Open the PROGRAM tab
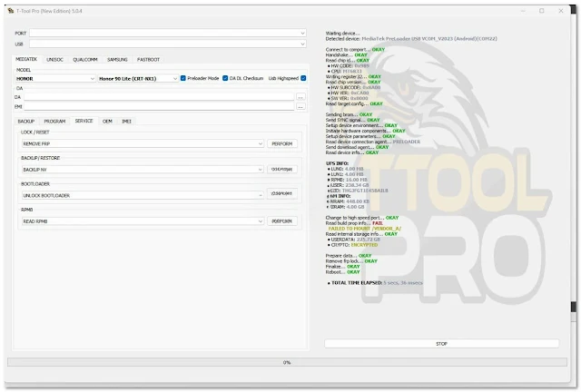Viewport: 581px width, 392px height. coord(54,122)
